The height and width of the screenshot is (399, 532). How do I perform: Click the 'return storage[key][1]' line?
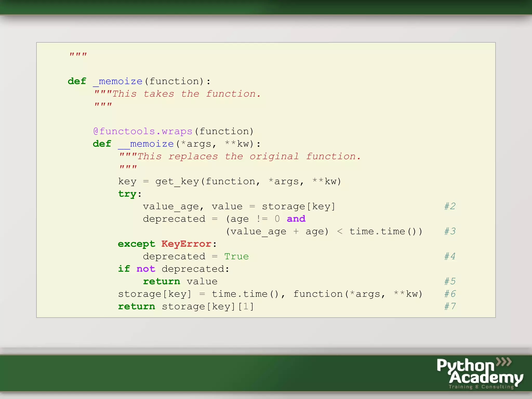click(186, 307)
